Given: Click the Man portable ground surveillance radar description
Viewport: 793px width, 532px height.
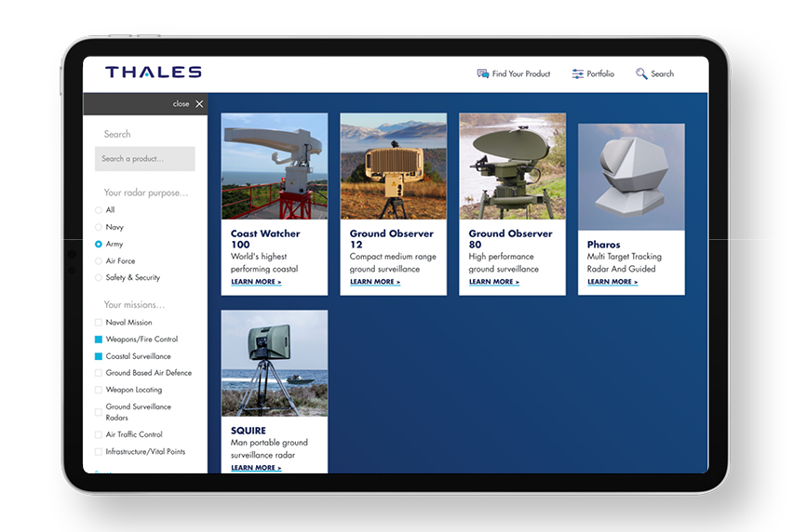Looking at the screenshot, I should point(269,448).
